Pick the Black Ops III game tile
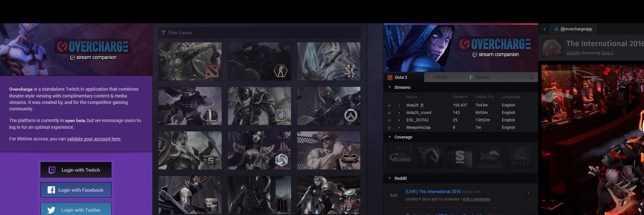Screen dimensions: 644x215 259,195
